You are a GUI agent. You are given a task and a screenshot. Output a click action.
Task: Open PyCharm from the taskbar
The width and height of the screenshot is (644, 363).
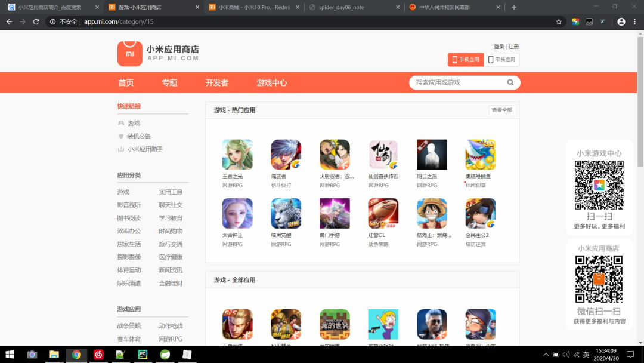(x=143, y=355)
